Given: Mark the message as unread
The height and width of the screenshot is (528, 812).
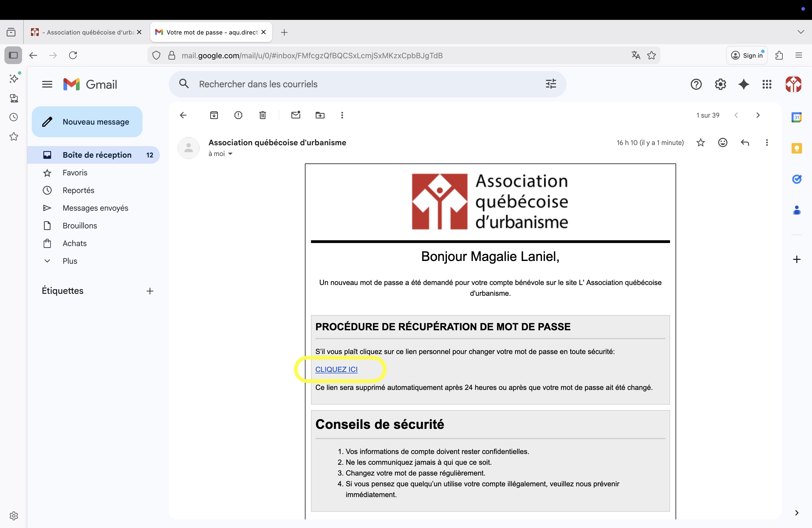Looking at the screenshot, I should [x=296, y=115].
